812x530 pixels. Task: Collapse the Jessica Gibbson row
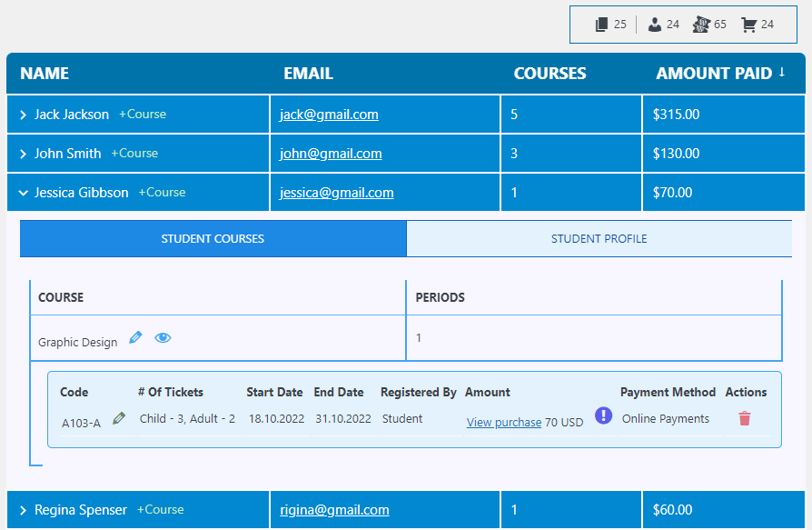click(x=23, y=193)
